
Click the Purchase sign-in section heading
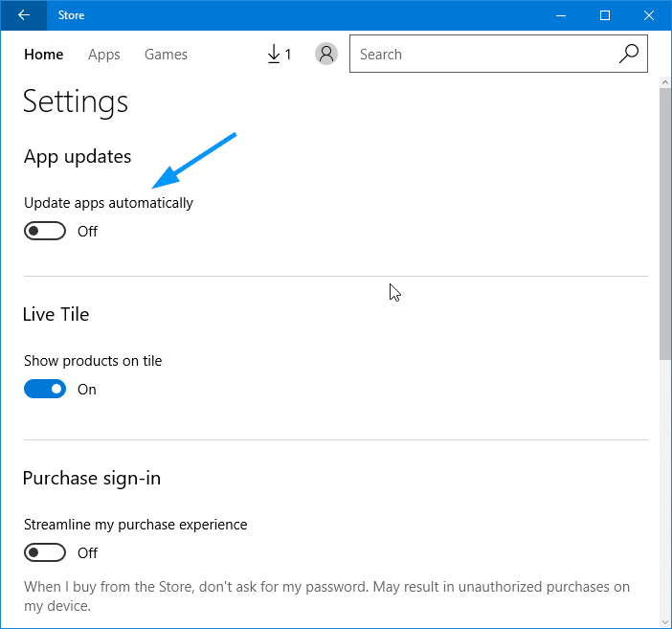pyautogui.click(x=92, y=478)
